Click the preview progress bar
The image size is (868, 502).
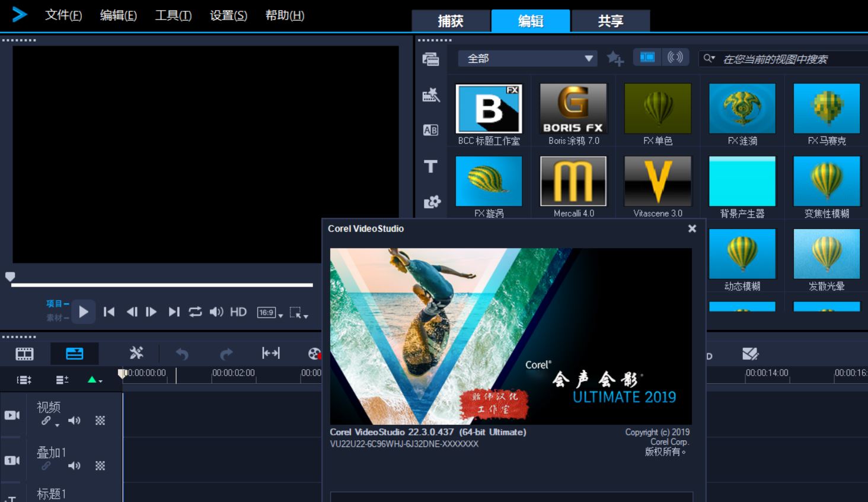click(x=162, y=285)
